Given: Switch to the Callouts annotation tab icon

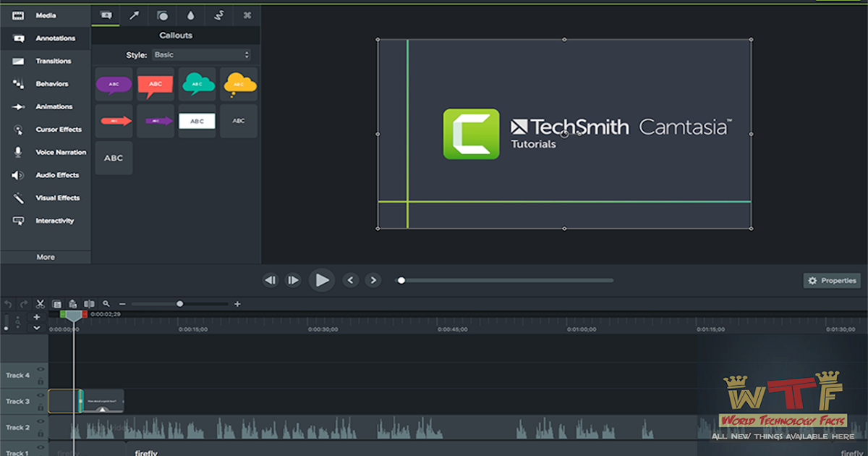Looking at the screenshot, I should tap(106, 15).
